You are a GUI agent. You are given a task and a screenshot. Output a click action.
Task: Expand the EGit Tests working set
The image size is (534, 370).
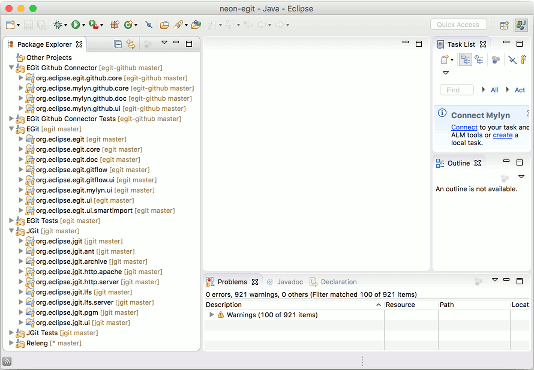11,220
